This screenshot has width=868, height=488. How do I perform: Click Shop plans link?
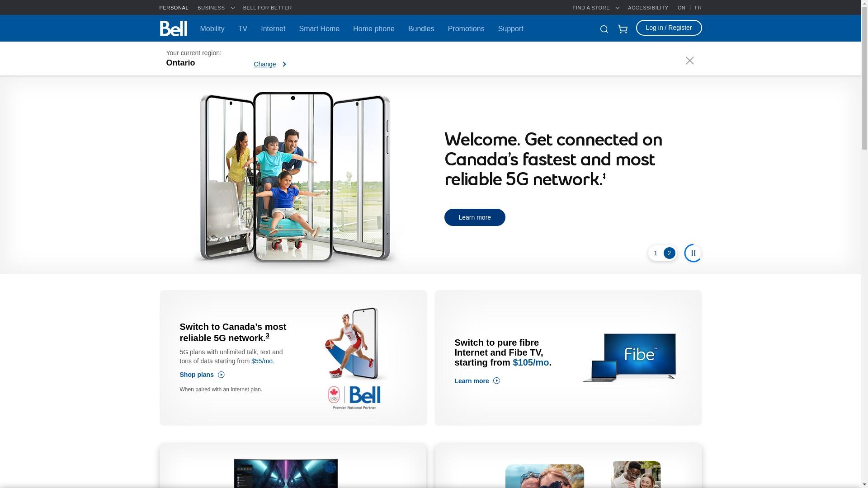202,375
